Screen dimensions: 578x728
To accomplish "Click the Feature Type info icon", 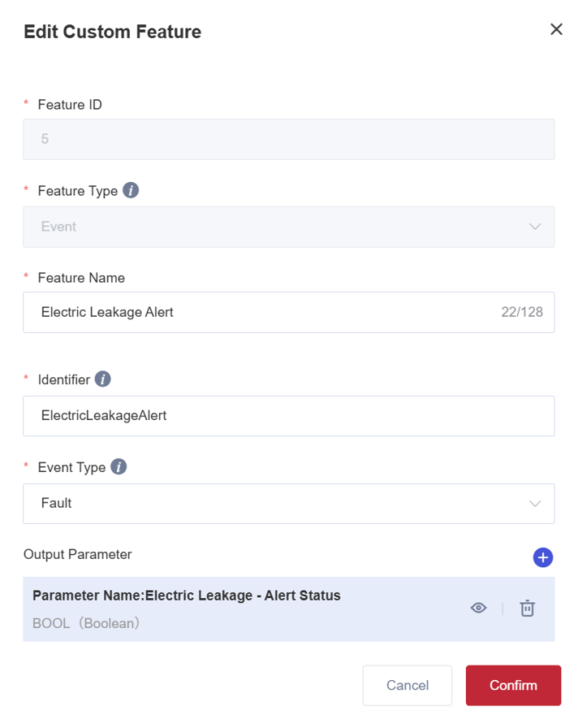I will [x=131, y=190].
